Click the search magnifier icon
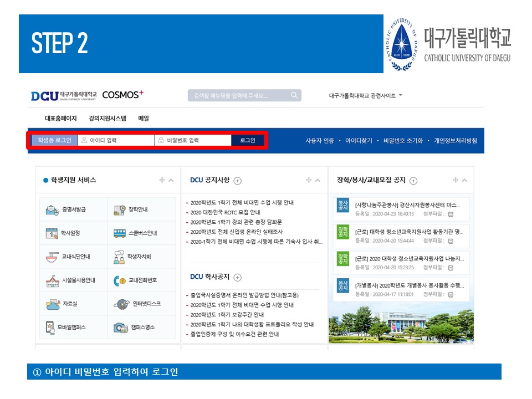 pos(294,95)
